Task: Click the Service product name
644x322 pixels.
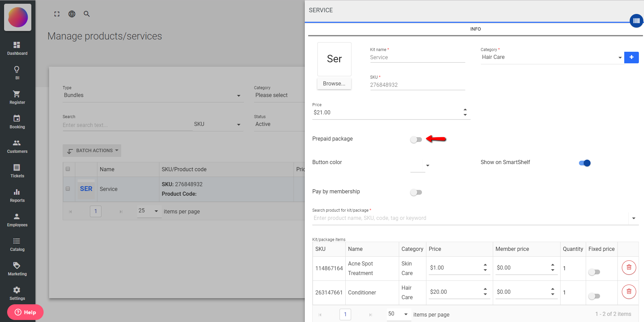Action: click(109, 189)
